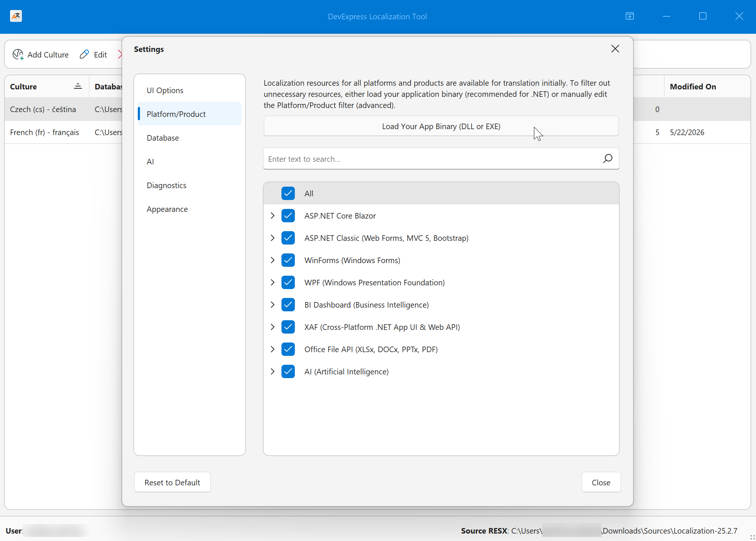The height and width of the screenshot is (541, 756).
Task: Expand the ASP.NET Classic node
Action: pos(273,238)
